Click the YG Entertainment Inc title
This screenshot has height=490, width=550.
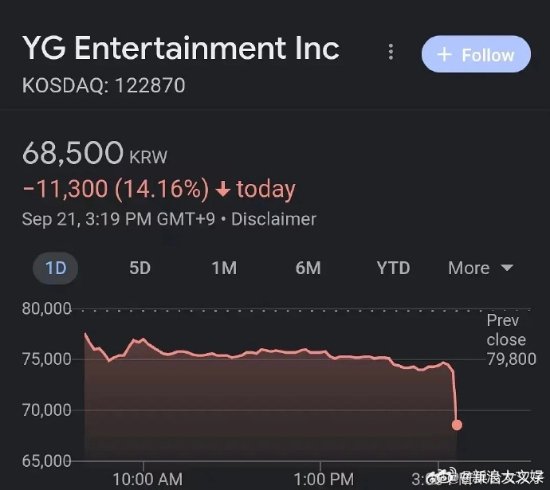click(x=181, y=48)
